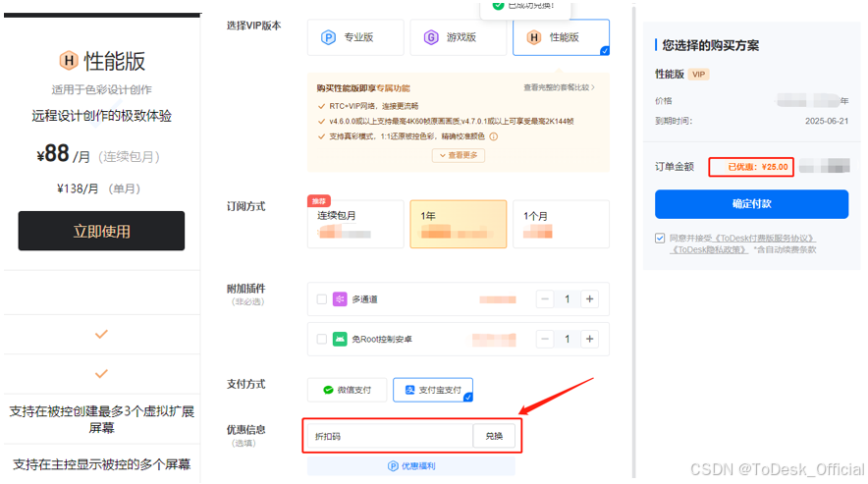
Task: Click the 优惠福利 P icon
Action: pyautogui.click(x=393, y=466)
